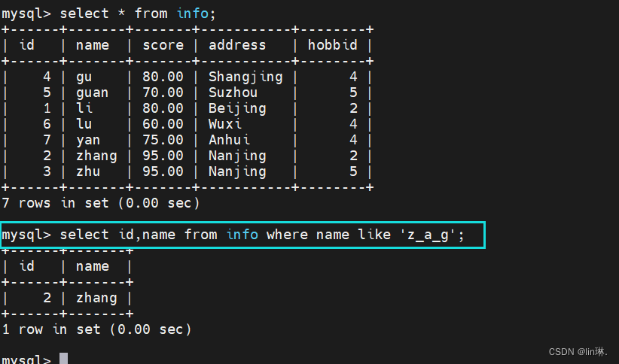619x364 pixels.
Task: Click the score 95.00 in zhang's row
Action: click(163, 156)
